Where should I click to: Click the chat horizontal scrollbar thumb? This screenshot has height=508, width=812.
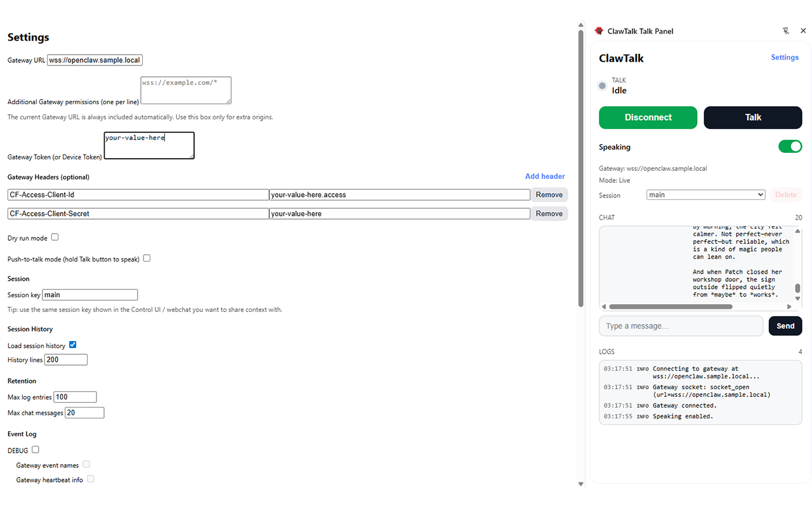(x=671, y=307)
